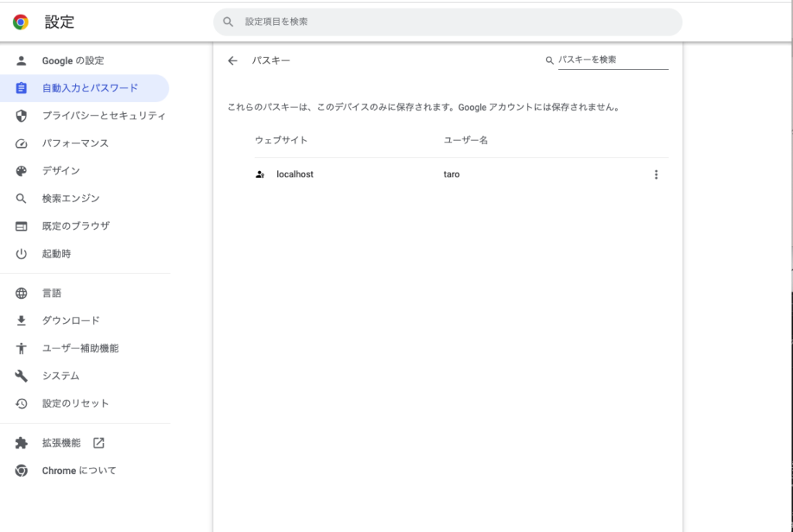Screen dimensions: 793x532
Task: Click the wrench icon for システム
Action: [21, 376]
